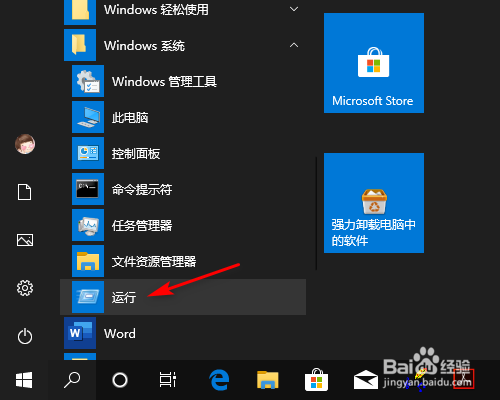
Task: Click the Windows 轻松使用 folder icon
Action: point(80,12)
